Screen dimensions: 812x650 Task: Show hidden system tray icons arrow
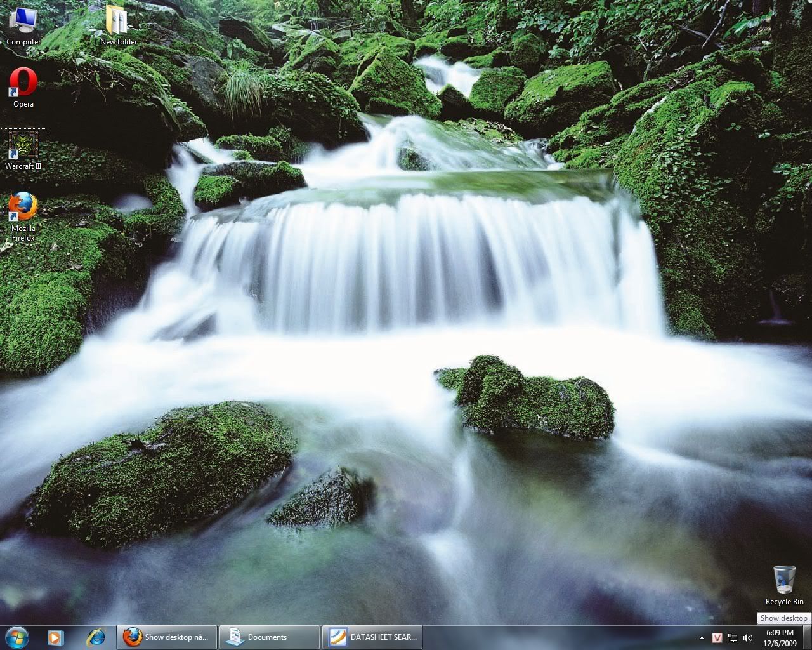[702, 638]
